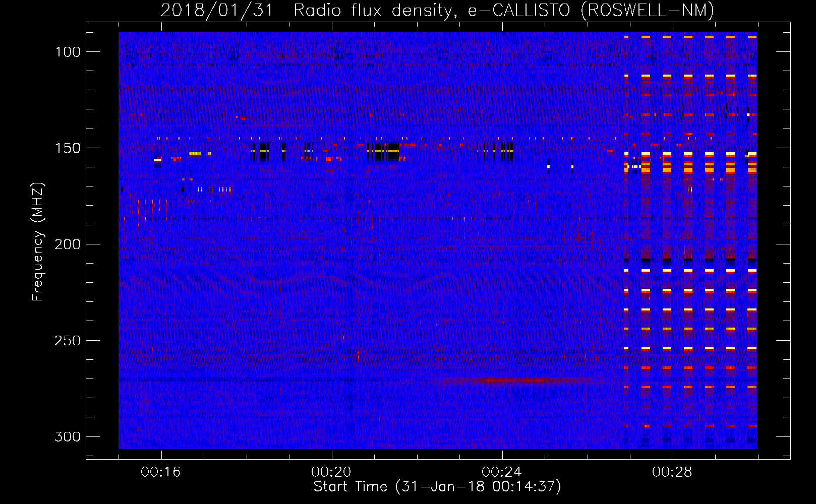Click the 'Frequency (MHZ)' axis label
The height and width of the screenshot is (504, 816).
click(x=38, y=241)
